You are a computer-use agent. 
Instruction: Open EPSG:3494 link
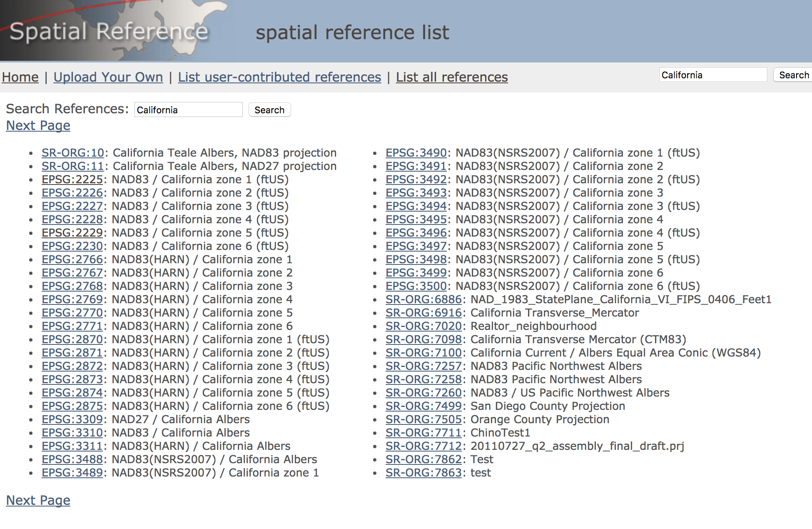pos(416,206)
